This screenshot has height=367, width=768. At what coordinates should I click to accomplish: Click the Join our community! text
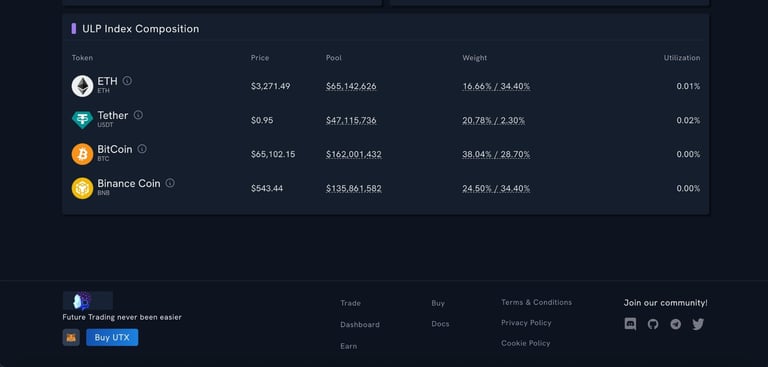[665, 303]
